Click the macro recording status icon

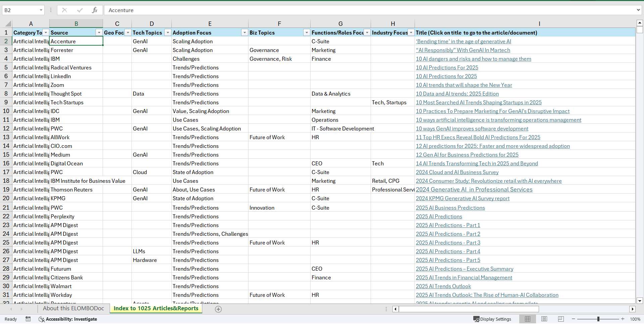click(28, 319)
